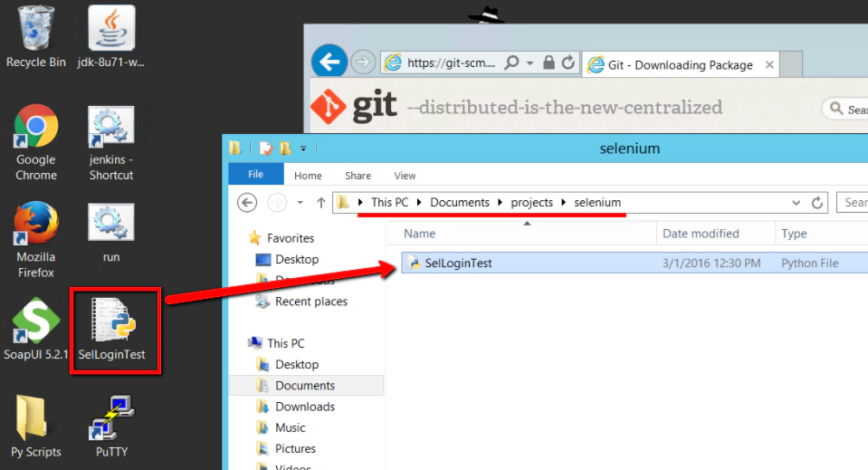Click the browser back arrow button
Viewport: 868px width, 470px height.
tap(329, 62)
